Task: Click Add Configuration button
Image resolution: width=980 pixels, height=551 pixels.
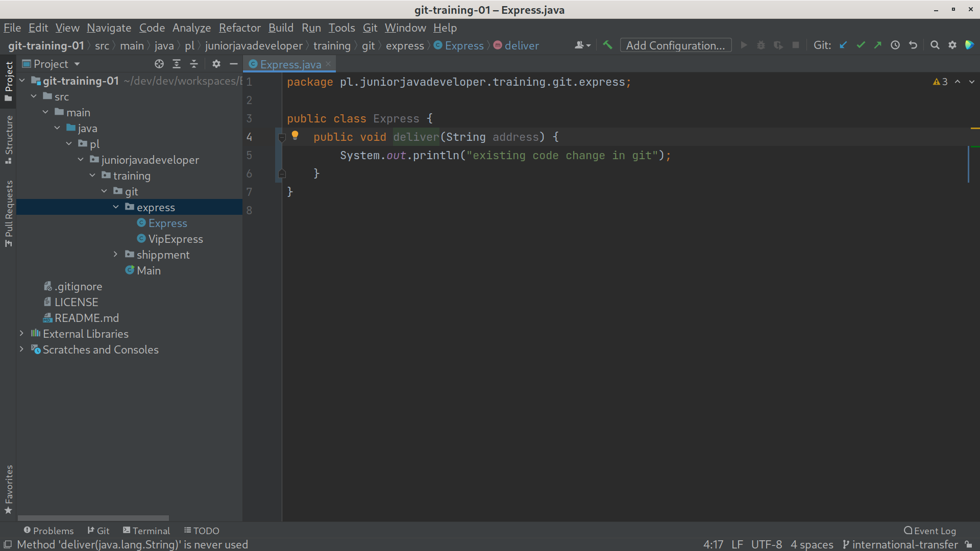Action: (x=675, y=45)
